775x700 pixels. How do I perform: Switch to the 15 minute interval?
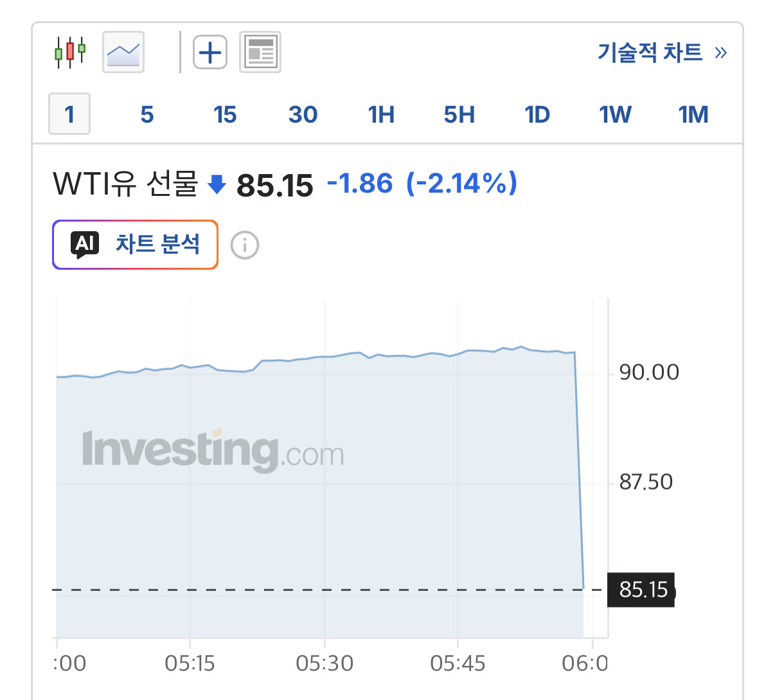[225, 114]
